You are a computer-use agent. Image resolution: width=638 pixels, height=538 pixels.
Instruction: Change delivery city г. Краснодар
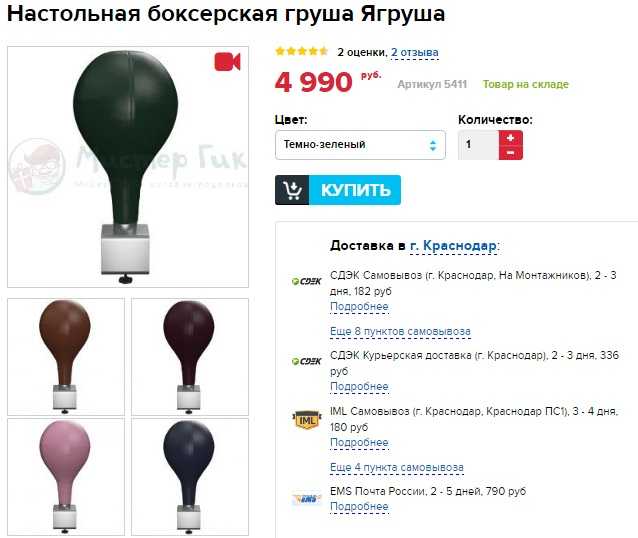pos(453,246)
